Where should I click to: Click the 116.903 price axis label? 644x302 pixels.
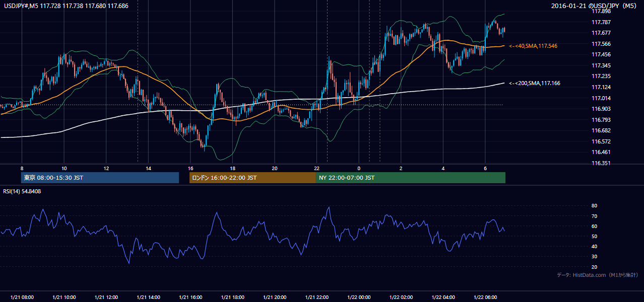[601, 109]
